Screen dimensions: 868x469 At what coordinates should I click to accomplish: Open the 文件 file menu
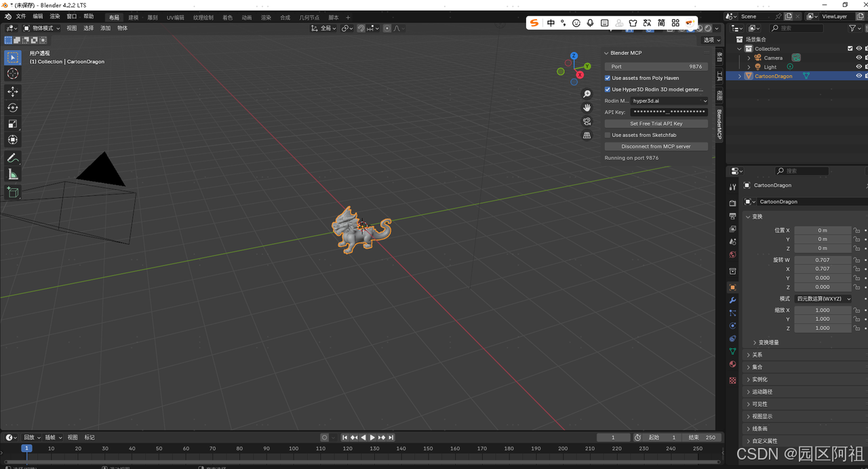click(21, 16)
